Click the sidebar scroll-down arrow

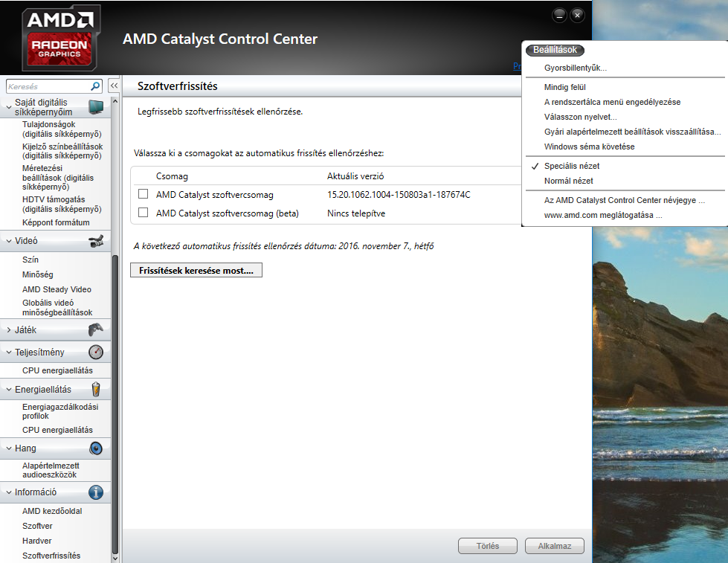click(x=115, y=559)
